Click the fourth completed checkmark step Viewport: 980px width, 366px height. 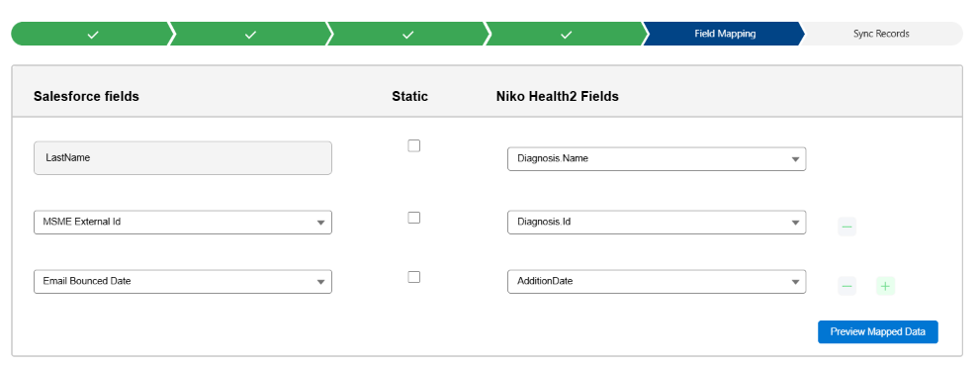click(x=566, y=34)
